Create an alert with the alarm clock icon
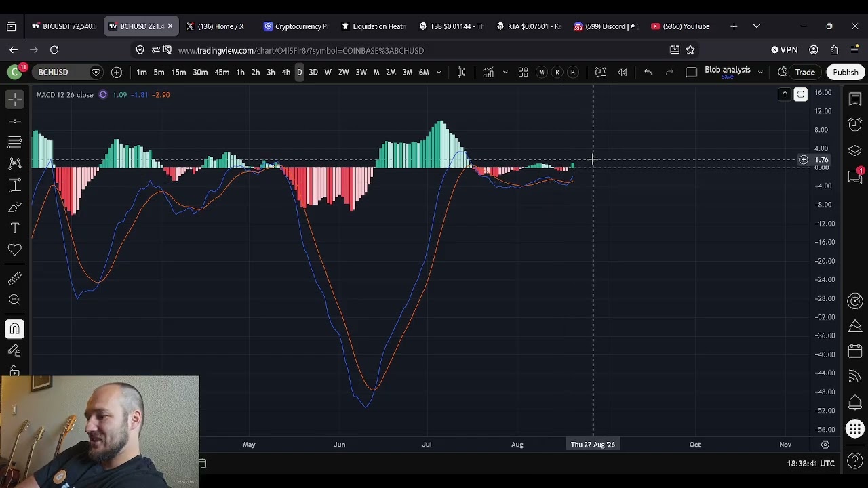This screenshot has width=868, height=488. pos(600,72)
